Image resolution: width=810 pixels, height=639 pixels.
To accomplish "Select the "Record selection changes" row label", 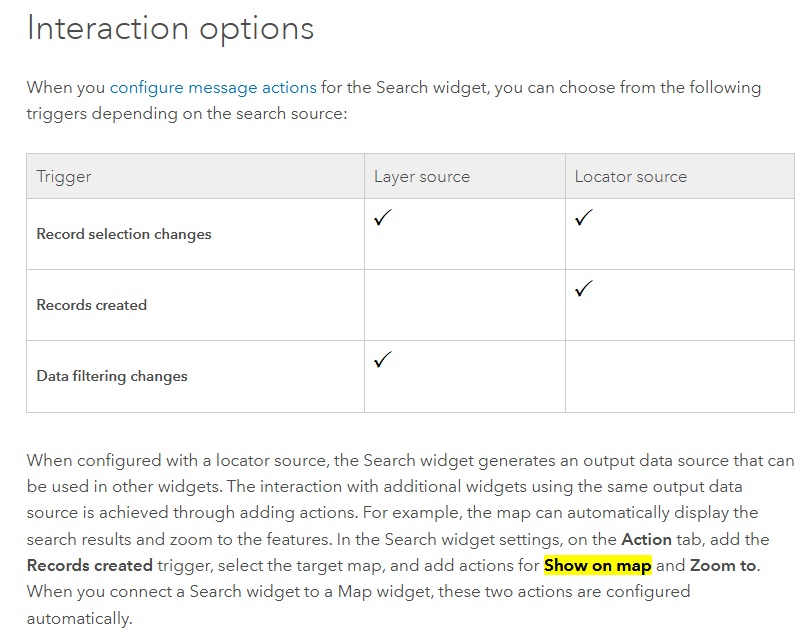I will tap(124, 234).
